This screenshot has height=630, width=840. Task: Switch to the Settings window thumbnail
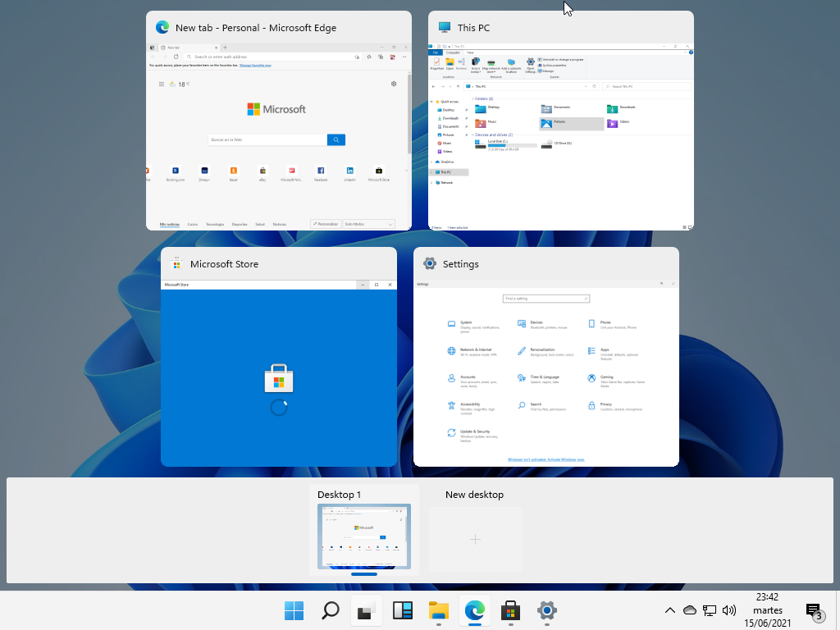tap(546, 373)
